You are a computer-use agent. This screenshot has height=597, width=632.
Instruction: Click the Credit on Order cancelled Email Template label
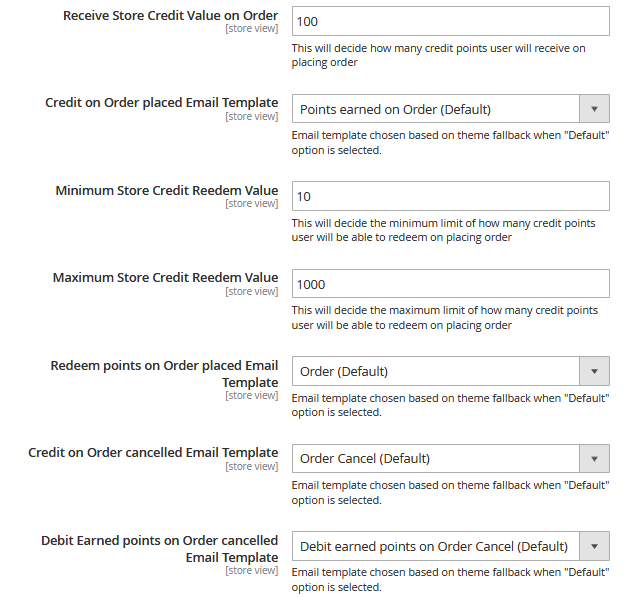[x=153, y=453]
